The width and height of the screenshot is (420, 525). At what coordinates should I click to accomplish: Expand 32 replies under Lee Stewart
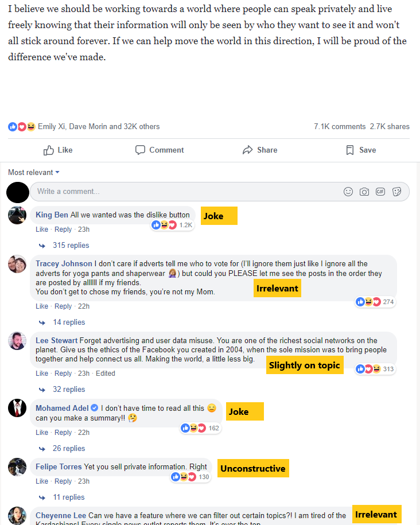click(x=69, y=390)
